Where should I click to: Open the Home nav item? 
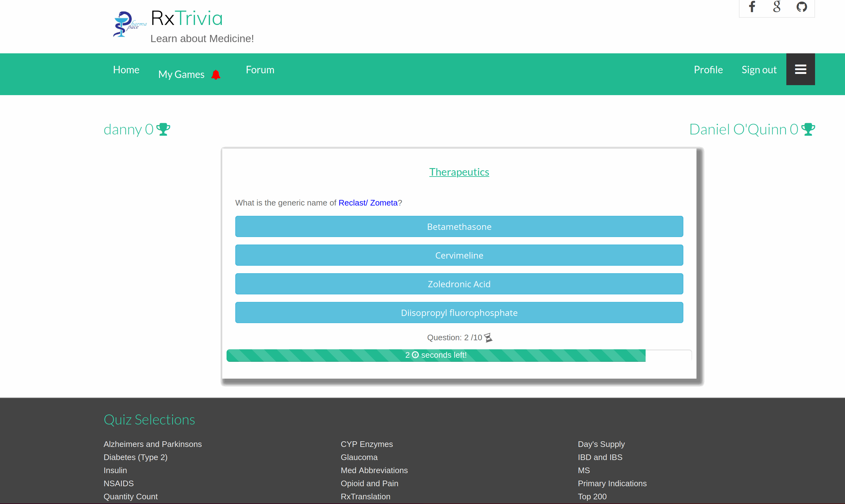pos(126,70)
